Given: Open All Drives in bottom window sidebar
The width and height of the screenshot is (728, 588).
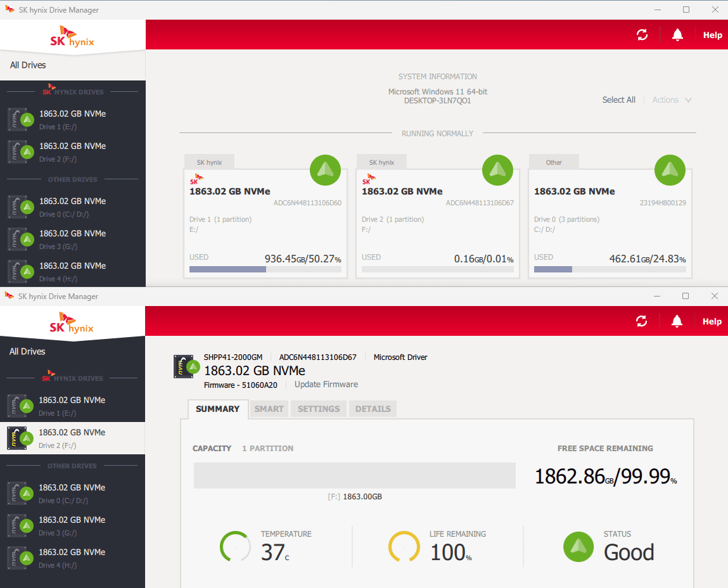Looking at the screenshot, I should [x=27, y=352].
